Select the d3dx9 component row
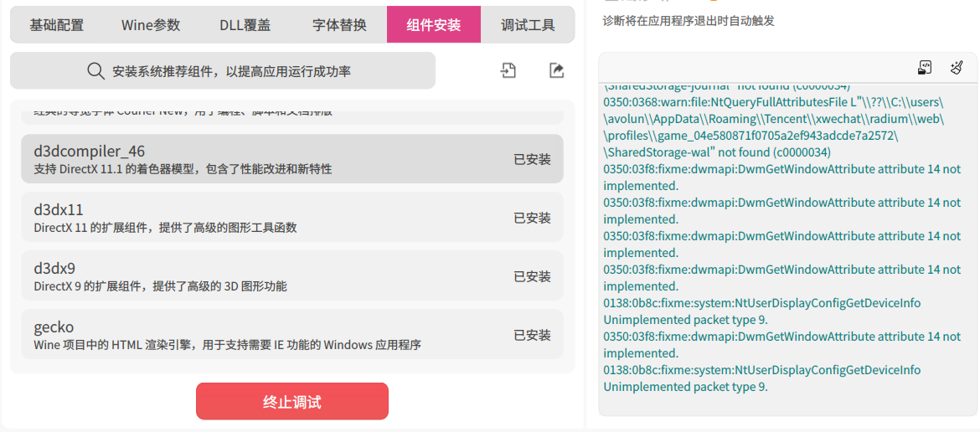This screenshot has height=432, width=980. [x=292, y=276]
